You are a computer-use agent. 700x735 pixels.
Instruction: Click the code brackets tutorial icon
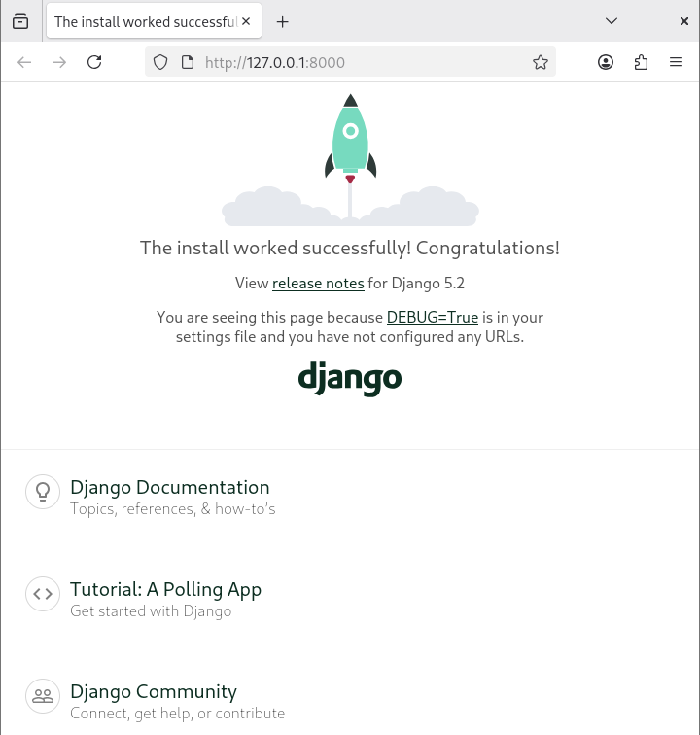(x=43, y=594)
